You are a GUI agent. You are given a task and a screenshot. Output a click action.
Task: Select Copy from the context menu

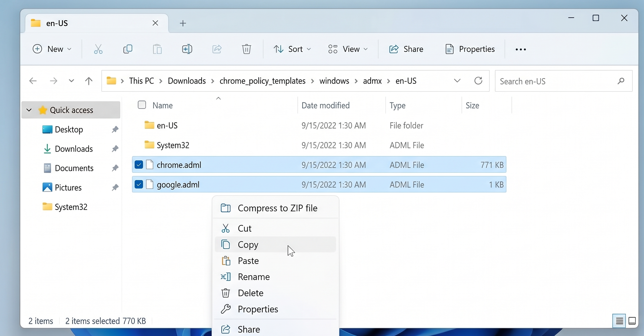coord(275,244)
